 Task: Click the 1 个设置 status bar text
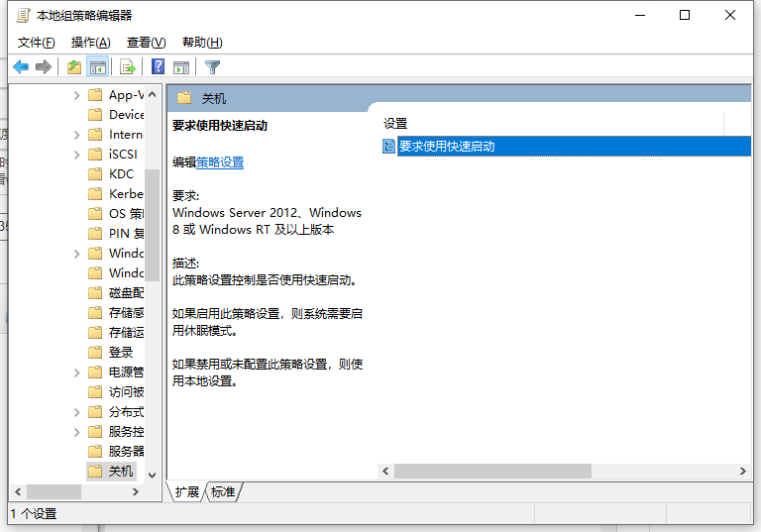pyautogui.click(x=34, y=513)
